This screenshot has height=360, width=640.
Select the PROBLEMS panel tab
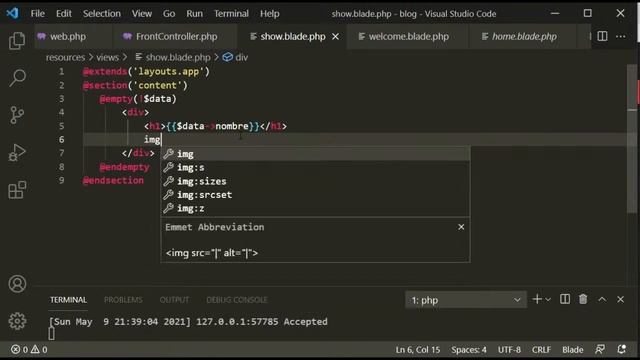click(x=123, y=300)
